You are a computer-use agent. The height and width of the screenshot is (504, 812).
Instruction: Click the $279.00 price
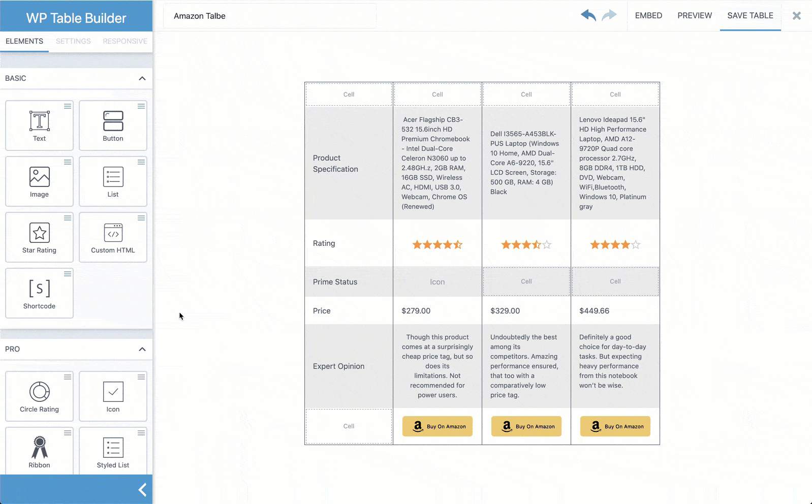tap(416, 311)
